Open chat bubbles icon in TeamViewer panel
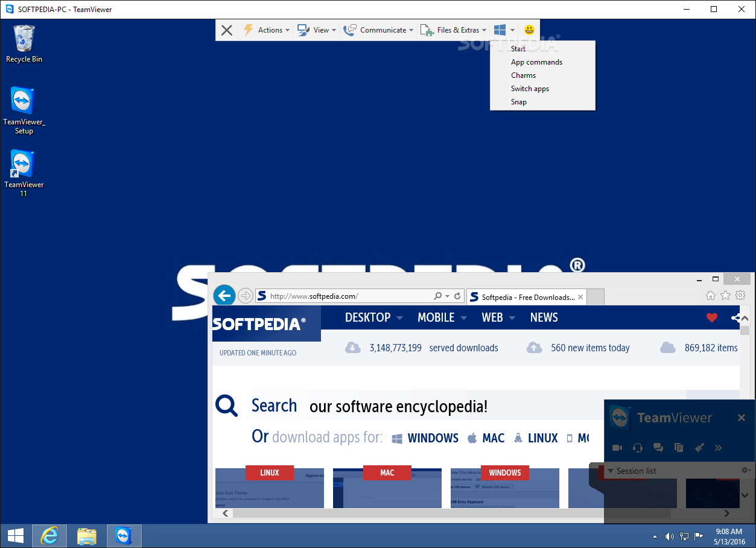Image resolution: width=756 pixels, height=548 pixels. click(x=658, y=448)
